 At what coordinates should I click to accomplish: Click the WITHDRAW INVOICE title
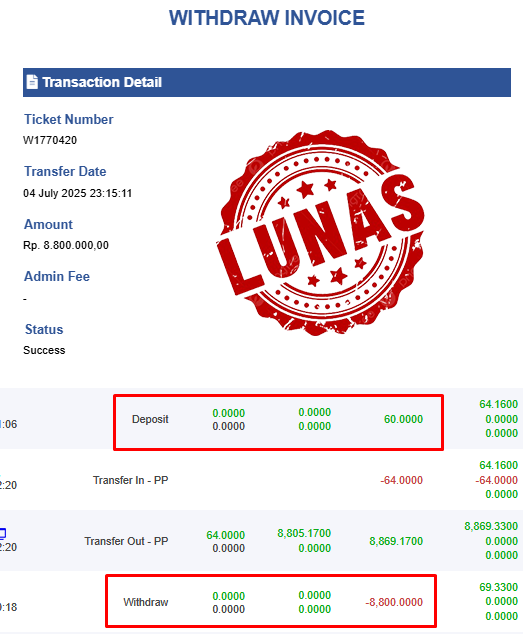coord(267,18)
